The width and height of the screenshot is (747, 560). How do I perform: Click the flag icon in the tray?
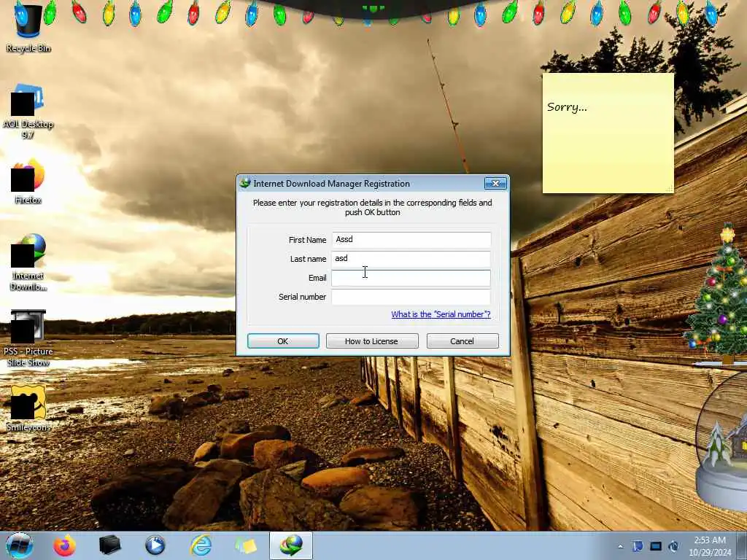638,546
